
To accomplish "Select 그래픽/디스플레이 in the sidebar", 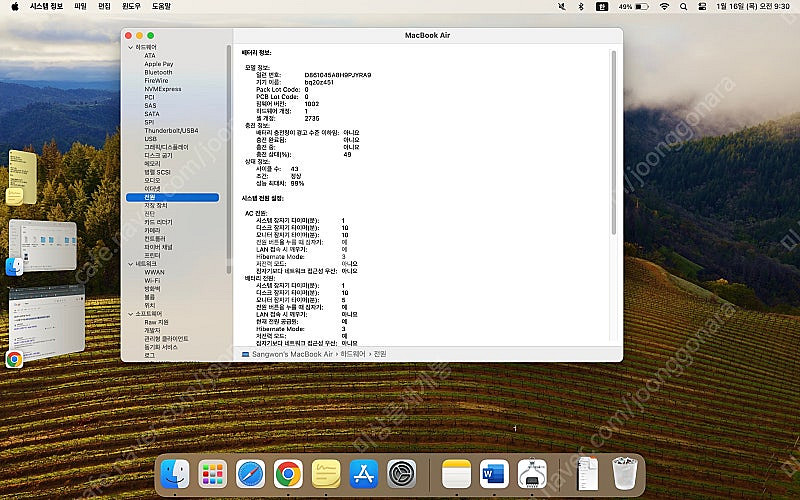I will (166, 147).
